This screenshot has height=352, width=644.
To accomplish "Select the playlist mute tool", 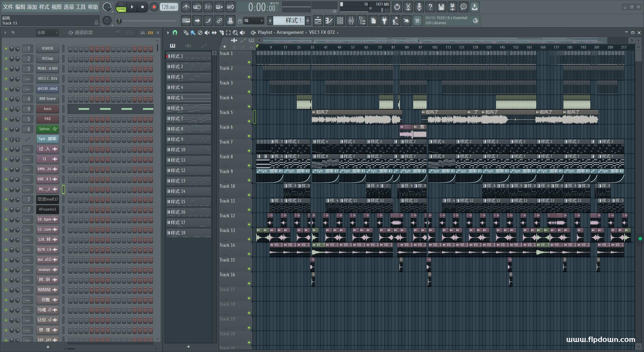I will point(207,33).
